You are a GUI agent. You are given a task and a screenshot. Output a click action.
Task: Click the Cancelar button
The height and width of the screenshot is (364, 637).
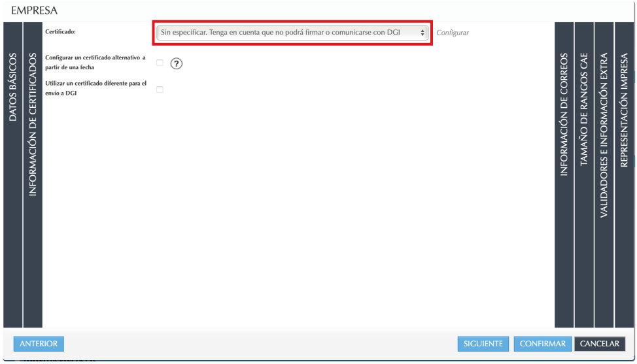(x=599, y=344)
